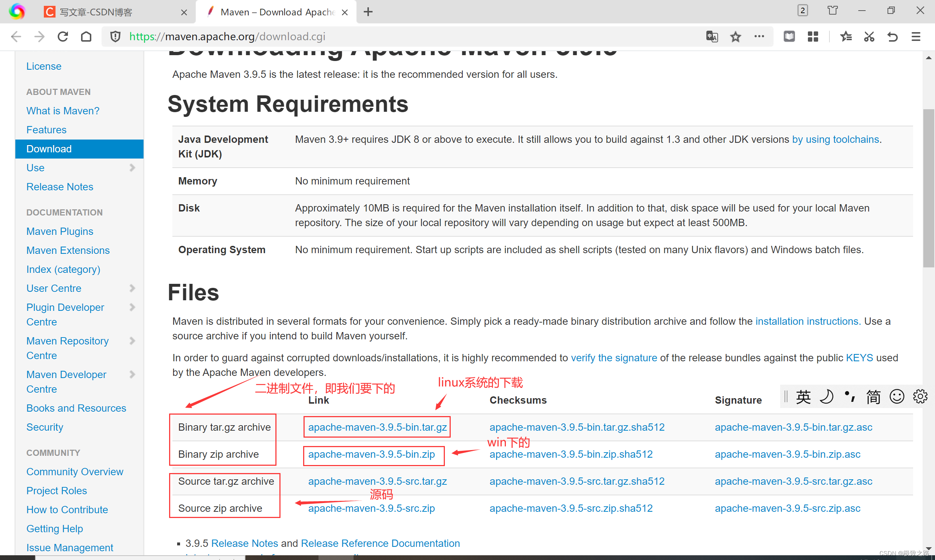
Task: Click the undo closed tab icon
Action: [x=892, y=37]
